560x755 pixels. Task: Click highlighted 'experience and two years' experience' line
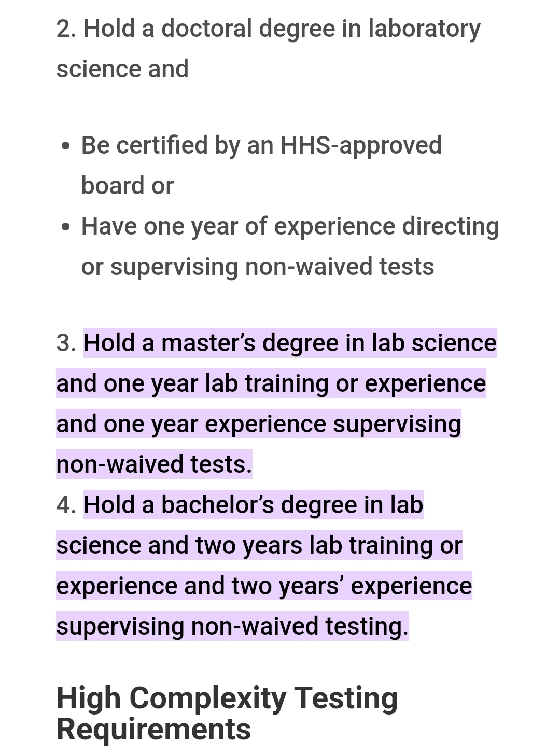tap(264, 586)
